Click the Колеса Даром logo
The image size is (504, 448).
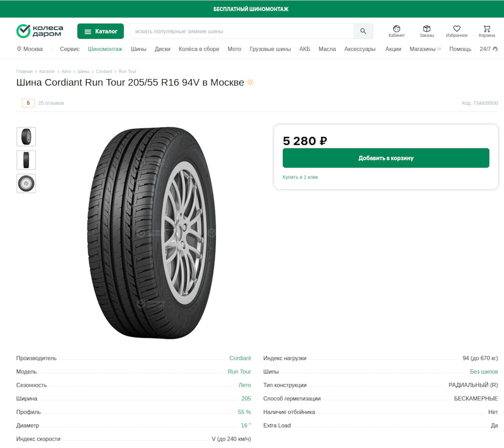40,31
